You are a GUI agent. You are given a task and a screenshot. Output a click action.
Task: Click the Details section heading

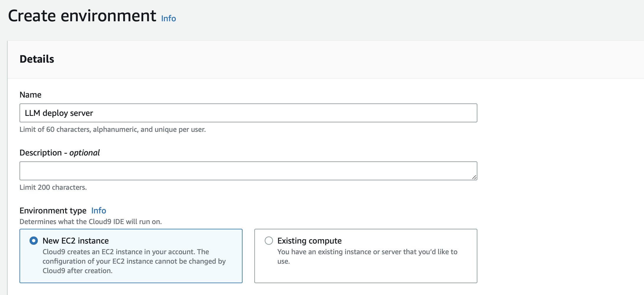(37, 59)
